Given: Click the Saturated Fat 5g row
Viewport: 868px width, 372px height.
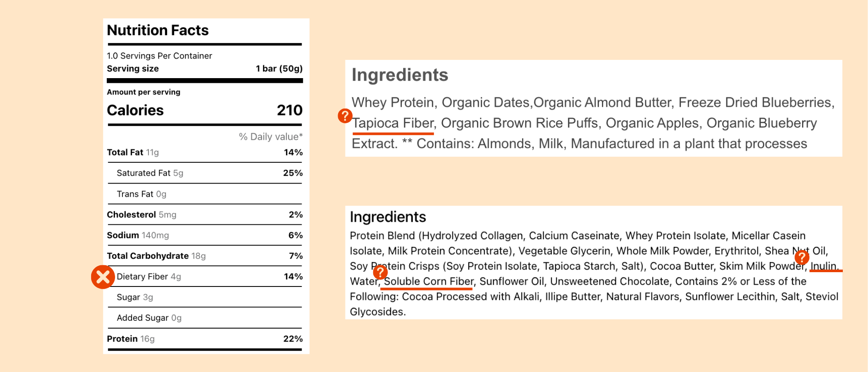Looking at the screenshot, I should coord(205,173).
